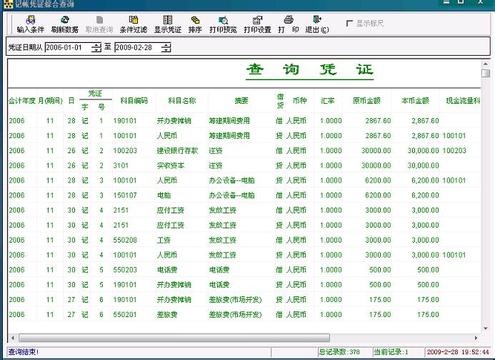Open 打印设置 print settings
Viewport: 495px width, 360px height.
[257, 24]
